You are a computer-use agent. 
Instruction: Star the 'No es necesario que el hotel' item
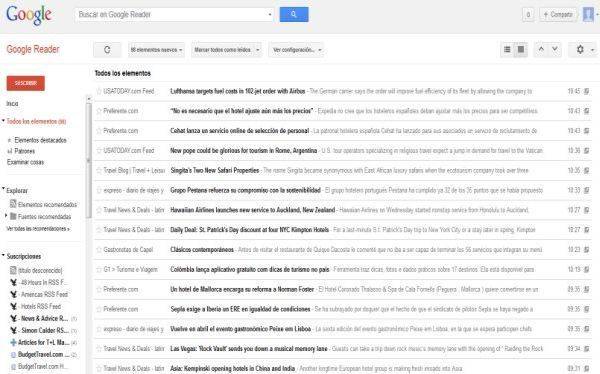(x=99, y=111)
